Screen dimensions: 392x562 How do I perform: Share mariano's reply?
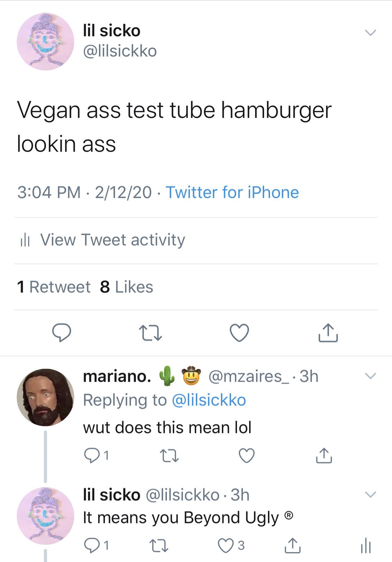click(x=324, y=455)
